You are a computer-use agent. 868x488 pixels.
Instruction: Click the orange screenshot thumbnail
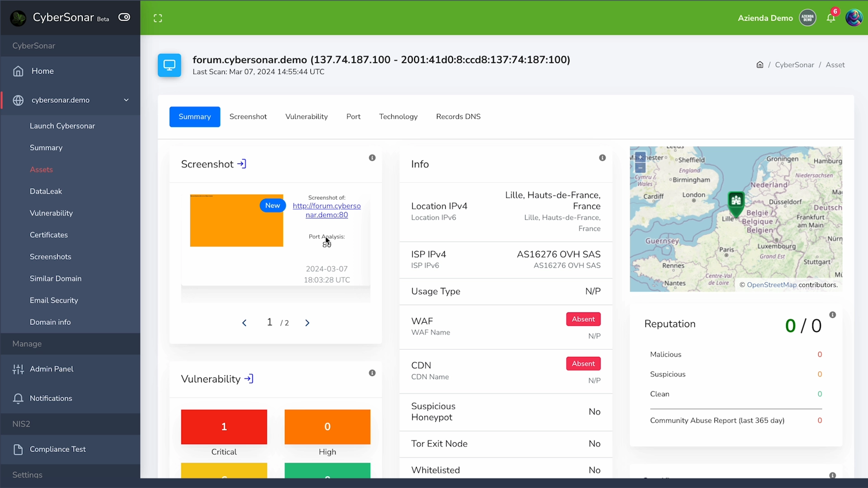coord(236,221)
